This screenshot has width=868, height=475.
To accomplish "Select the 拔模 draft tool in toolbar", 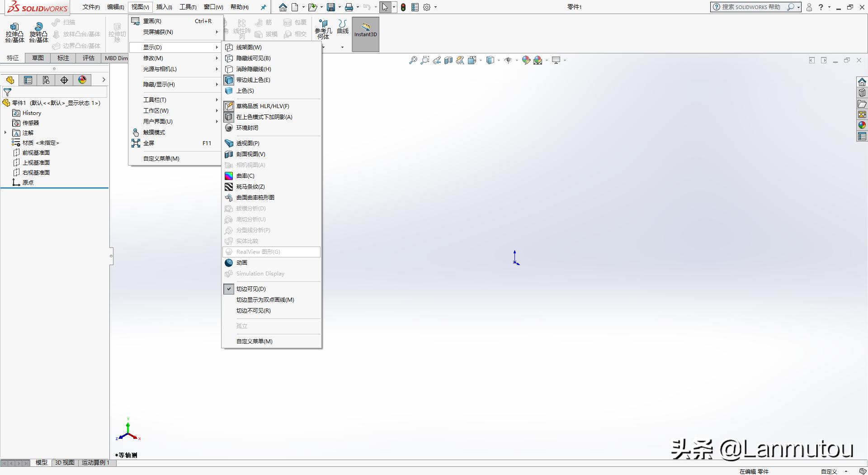I will (269, 34).
